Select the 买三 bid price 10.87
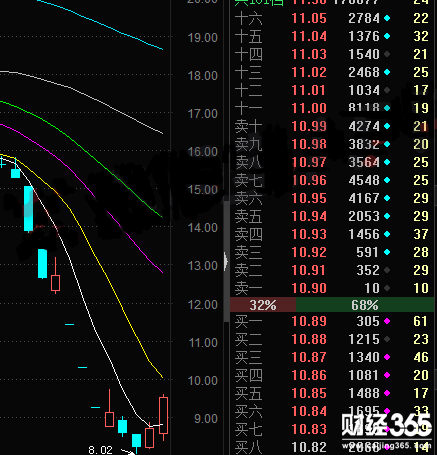The height and width of the screenshot is (455, 437). click(309, 357)
